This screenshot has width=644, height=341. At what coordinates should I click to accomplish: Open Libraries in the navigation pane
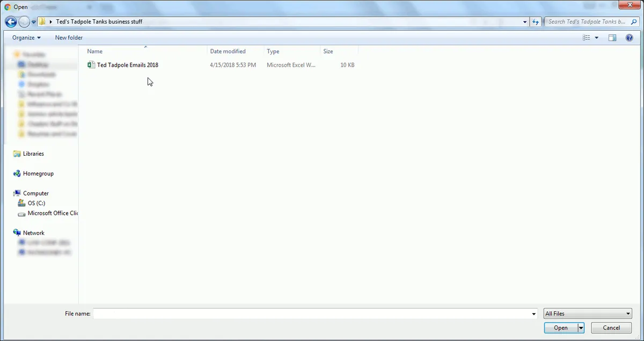click(x=33, y=154)
